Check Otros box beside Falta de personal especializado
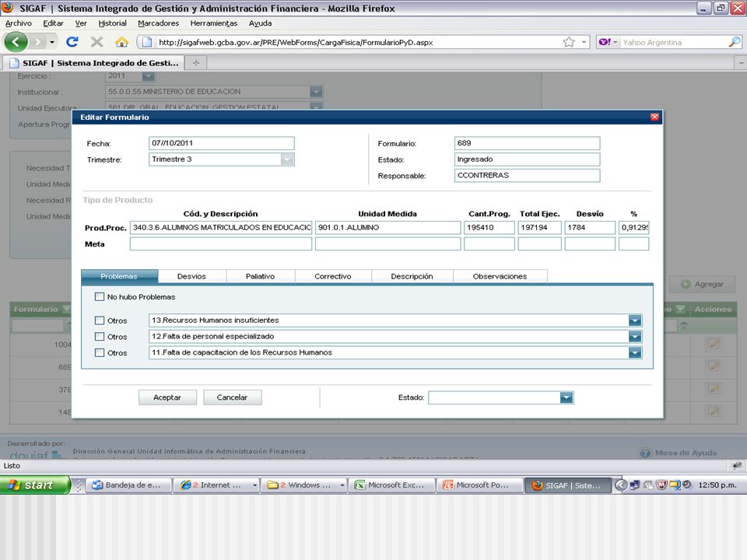Image resolution: width=747 pixels, height=560 pixels. [x=100, y=337]
